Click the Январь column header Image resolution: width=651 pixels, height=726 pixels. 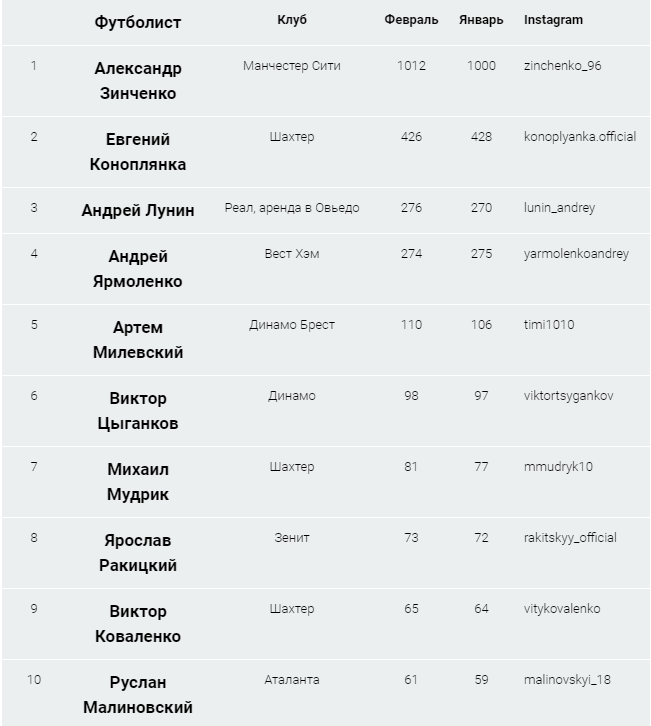pyautogui.click(x=481, y=20)
